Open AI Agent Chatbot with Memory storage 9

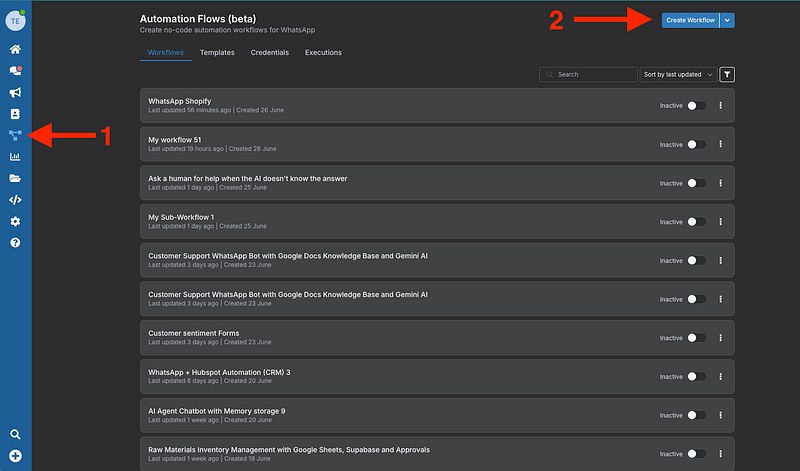click(x=217, y=410)
